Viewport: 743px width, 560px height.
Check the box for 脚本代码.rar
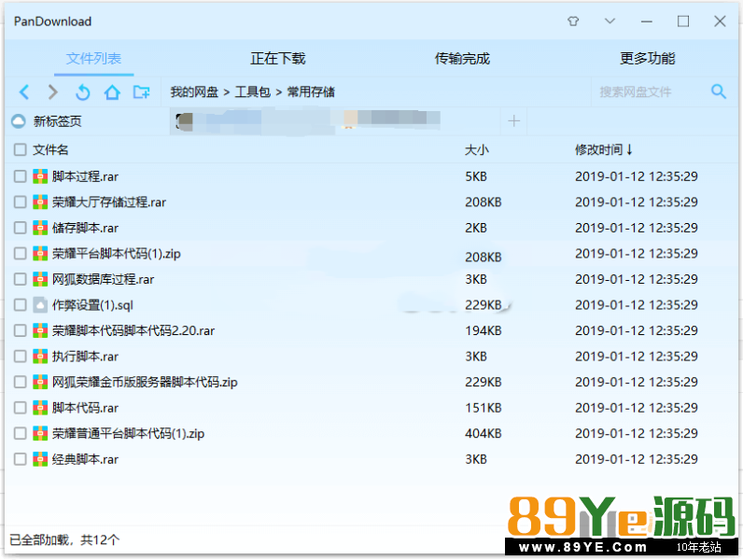tap(20, 408)
